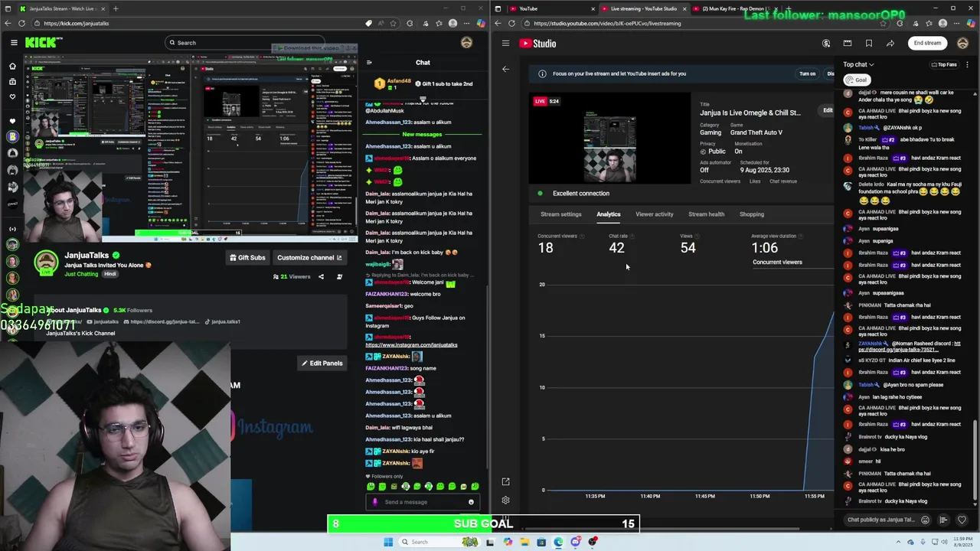This screenshot has width=980, height=551.
Task: Turn on YouTube insert ads
Action: 808,73
